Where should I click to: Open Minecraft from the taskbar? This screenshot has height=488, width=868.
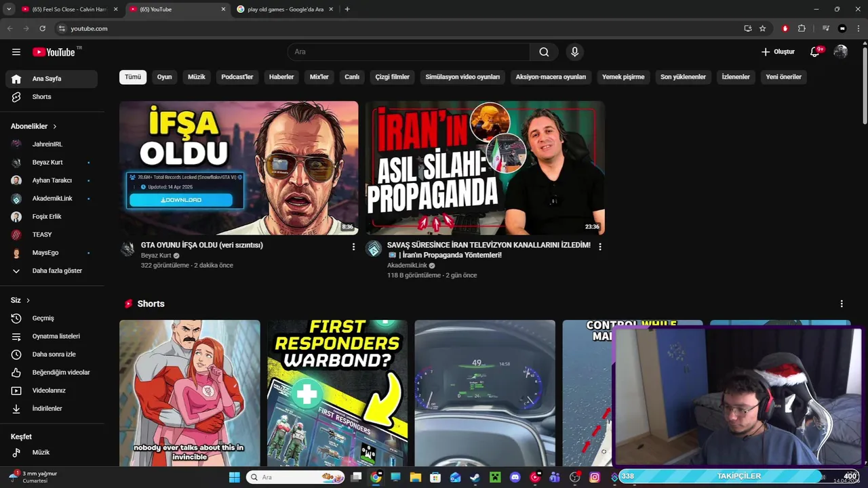point(495,477)
